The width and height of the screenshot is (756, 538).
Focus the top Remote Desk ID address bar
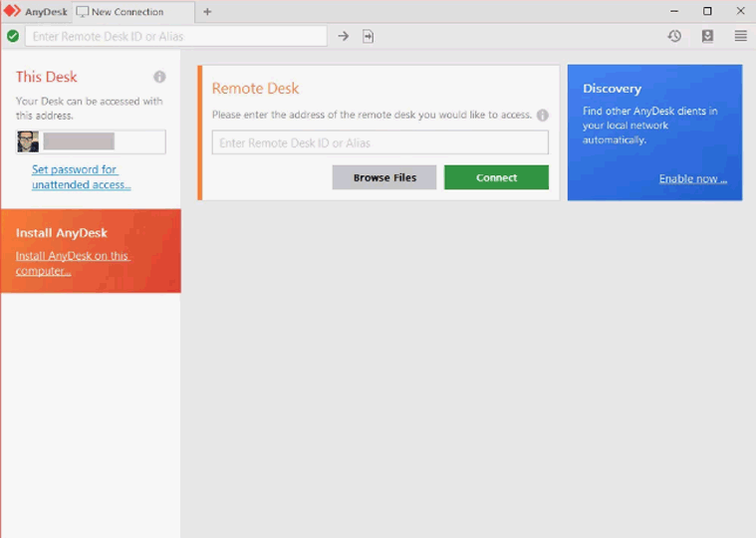(x=176, y=36)
